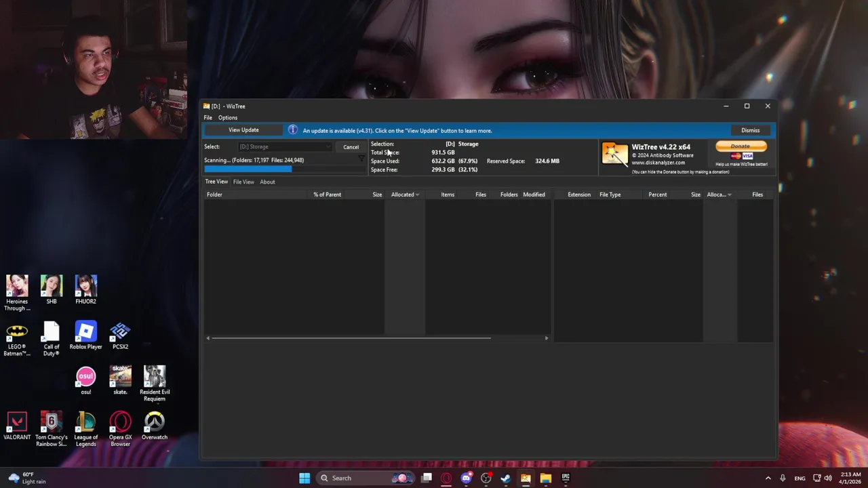Sort by Alloca... column in extension pane

719,195
